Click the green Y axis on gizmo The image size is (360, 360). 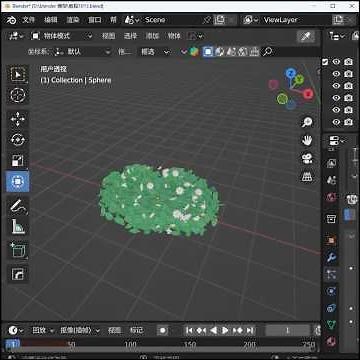pyautogui.click(x=299, y=79)
